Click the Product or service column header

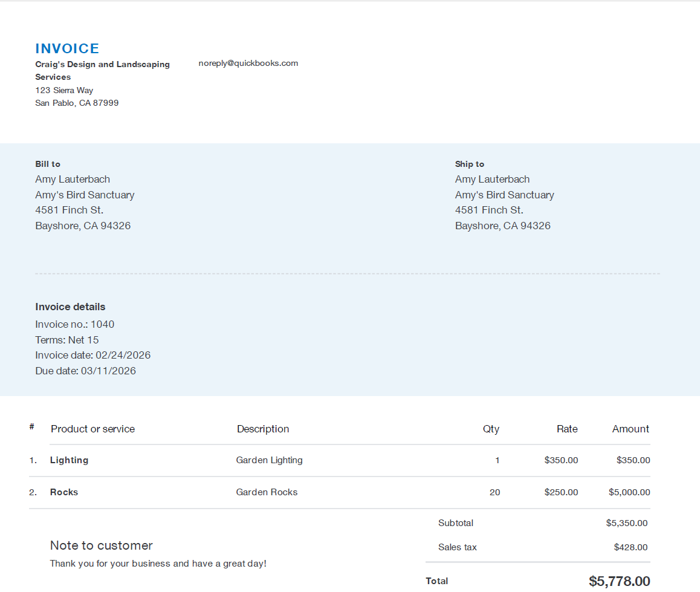[x=92, y=429]
